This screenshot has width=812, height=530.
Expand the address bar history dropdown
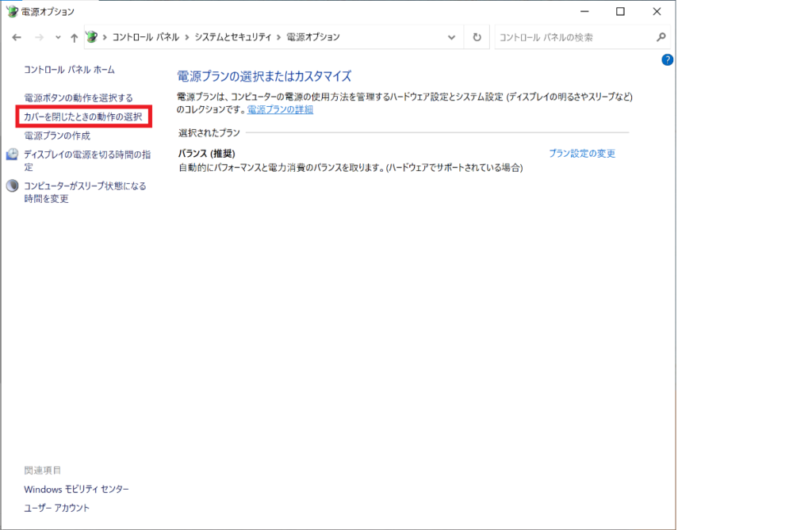point(451,37)
